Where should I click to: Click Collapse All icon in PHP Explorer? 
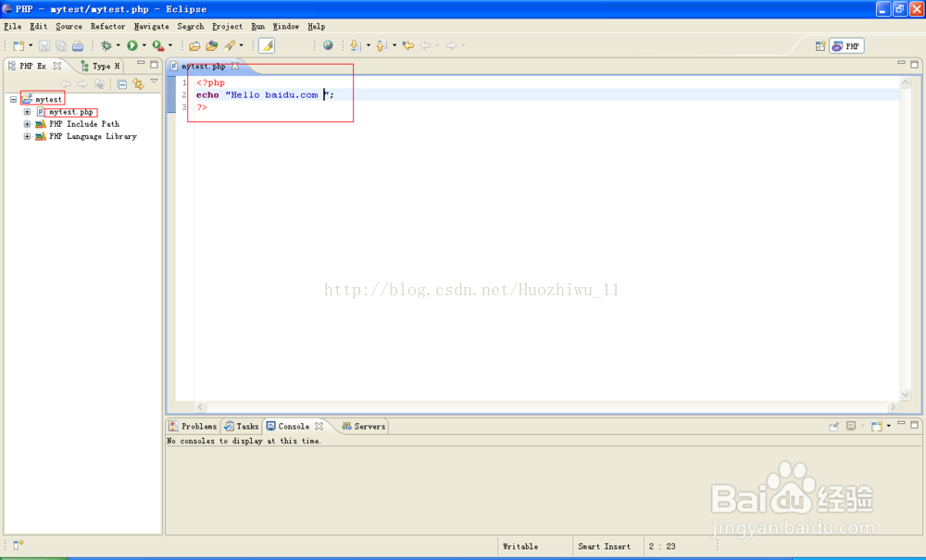coord(121,84)
